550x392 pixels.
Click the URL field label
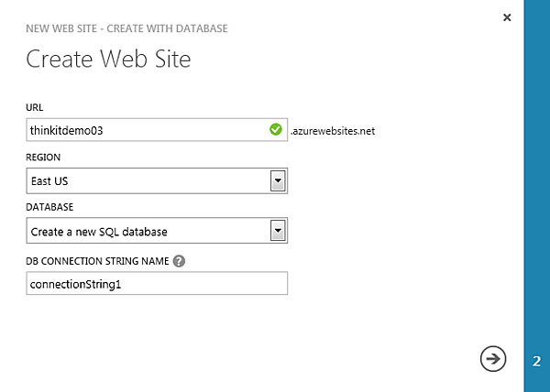pos(35,107)
